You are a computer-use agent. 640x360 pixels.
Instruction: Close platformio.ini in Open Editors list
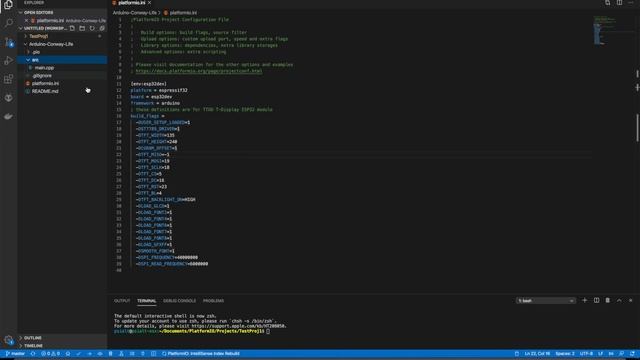(x=27, y=20)
